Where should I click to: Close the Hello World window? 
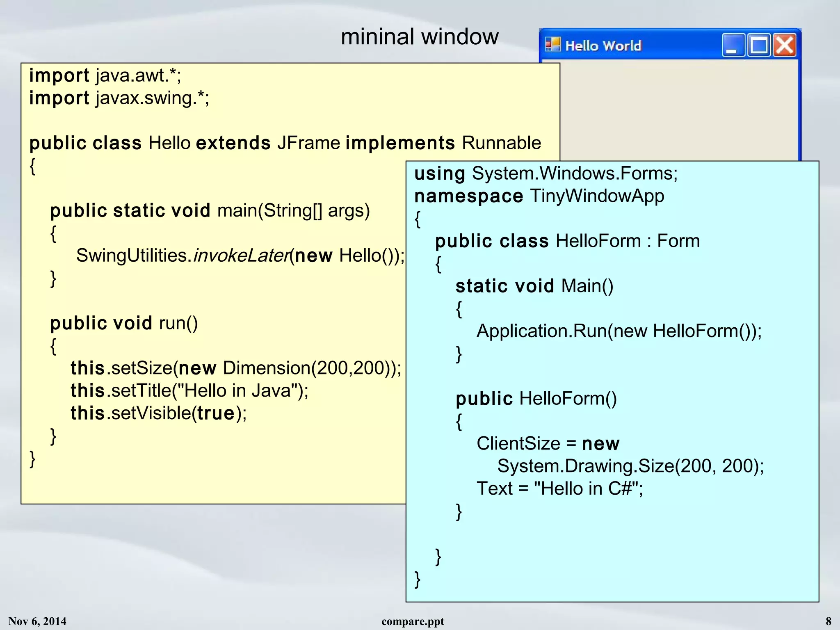(x=785, y=45)
